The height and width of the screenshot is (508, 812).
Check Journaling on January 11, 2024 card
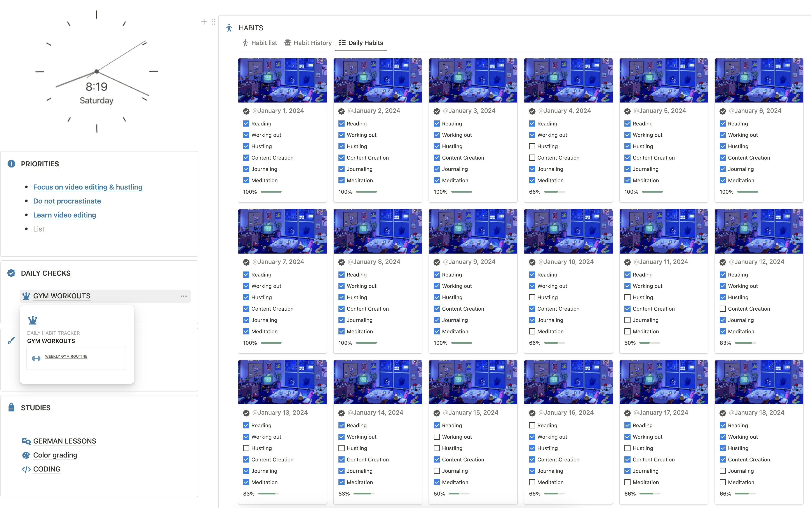pos(627,320)
